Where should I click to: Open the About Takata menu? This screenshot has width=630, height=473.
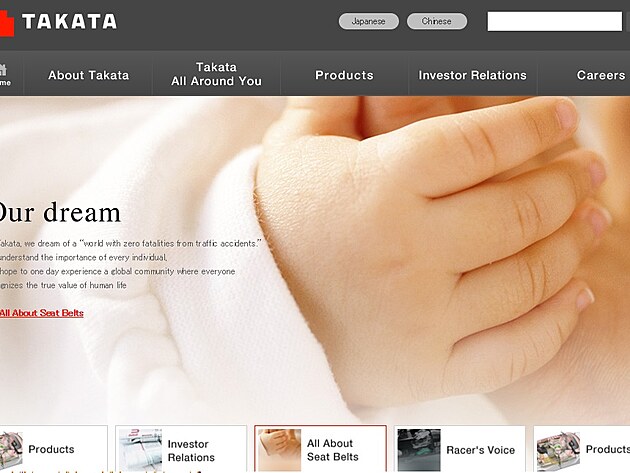click(88, 75)
